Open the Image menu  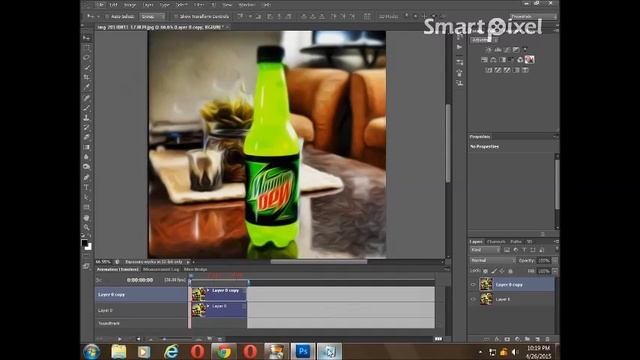click(x=130, y=5)
